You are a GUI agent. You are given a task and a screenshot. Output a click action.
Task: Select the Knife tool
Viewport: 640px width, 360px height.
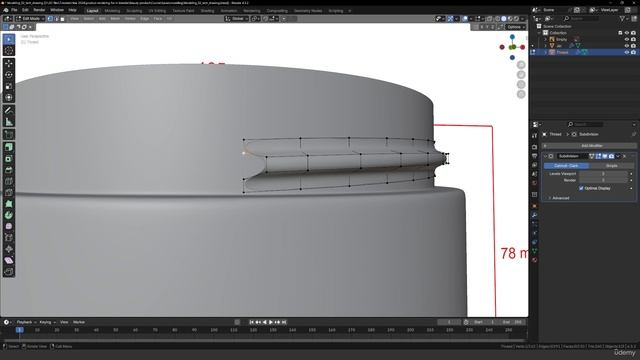tap(9, 193)
